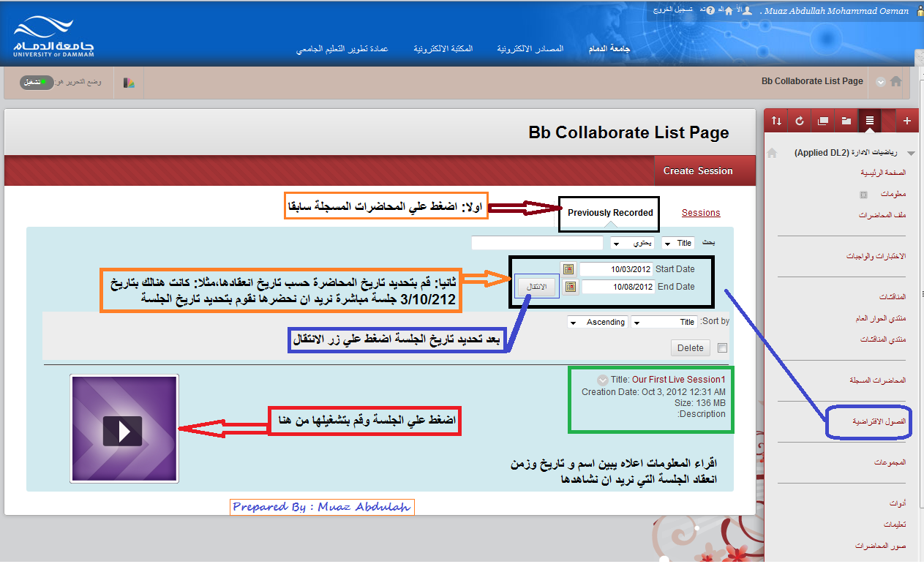The image size is (924, 564).
Task: Open the Ascending sort order dropdown
Action: [597, 322]
